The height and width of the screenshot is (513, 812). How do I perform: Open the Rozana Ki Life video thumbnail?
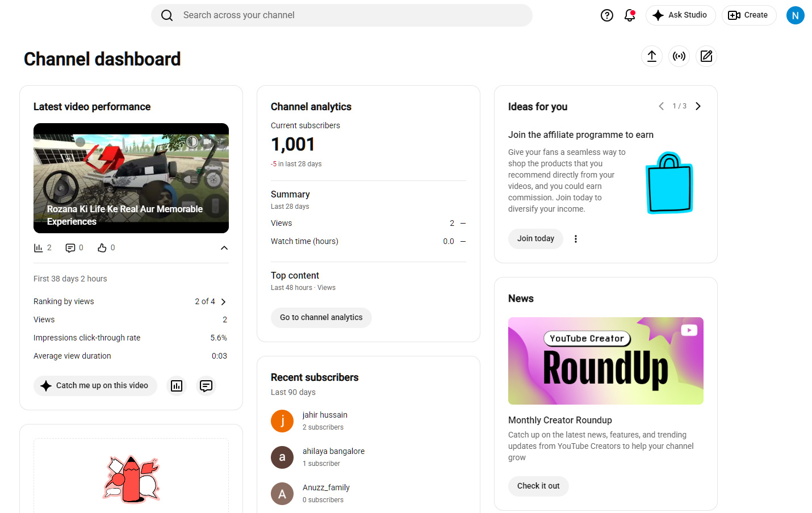[x=131, y=178]
